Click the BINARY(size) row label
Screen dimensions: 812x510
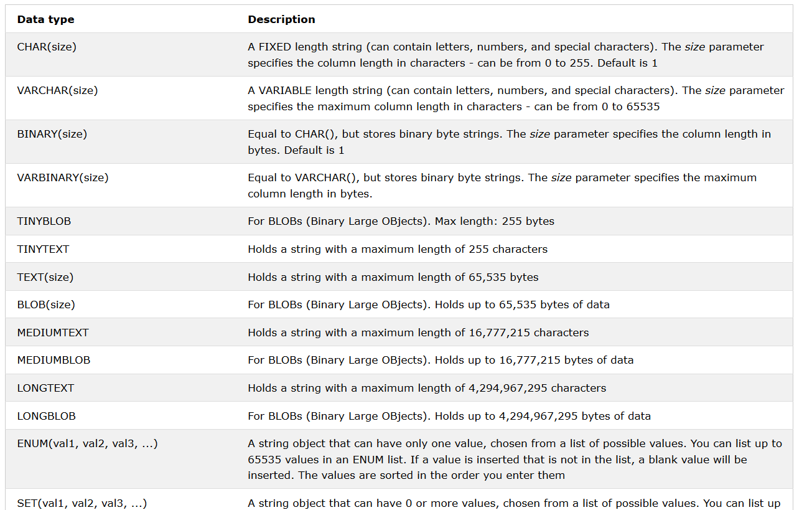(x=52, y=134)
